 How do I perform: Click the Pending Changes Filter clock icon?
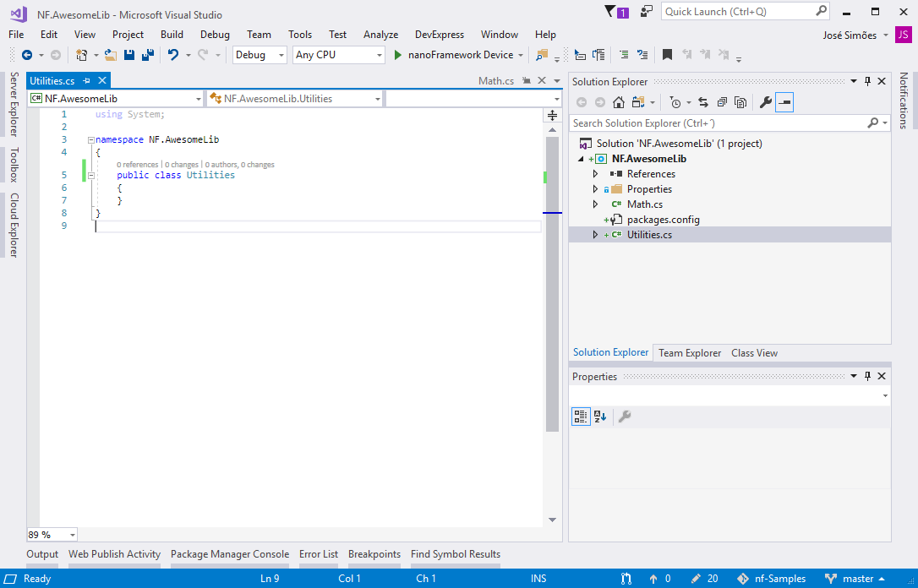pyautogui.click(x=675, y=102)
